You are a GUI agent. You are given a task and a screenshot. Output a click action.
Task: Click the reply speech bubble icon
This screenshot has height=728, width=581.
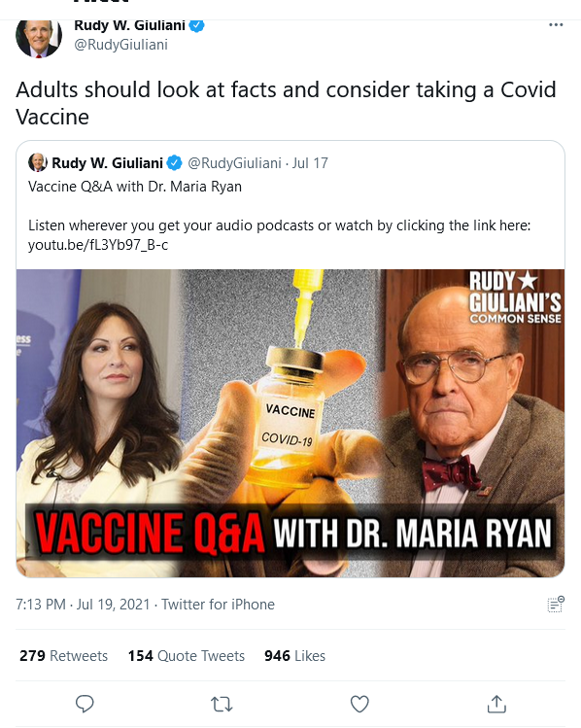pos(85,704)
